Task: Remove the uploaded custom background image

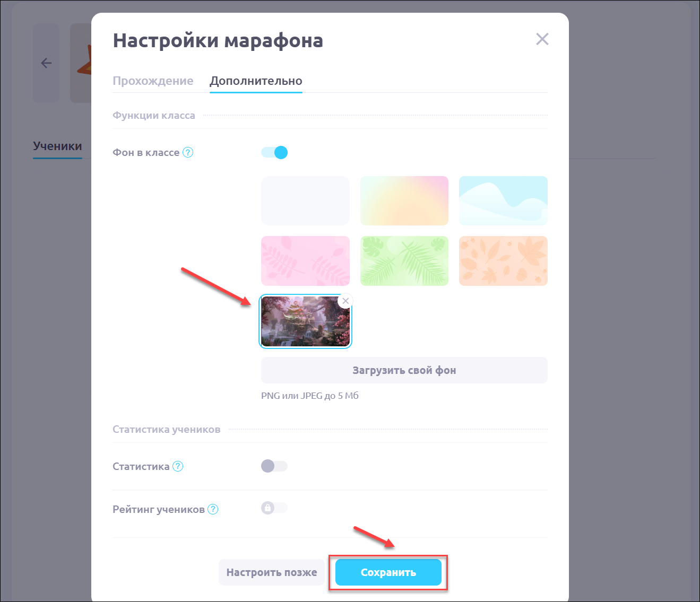Action: pyautogui.click(x=345, y=301)
